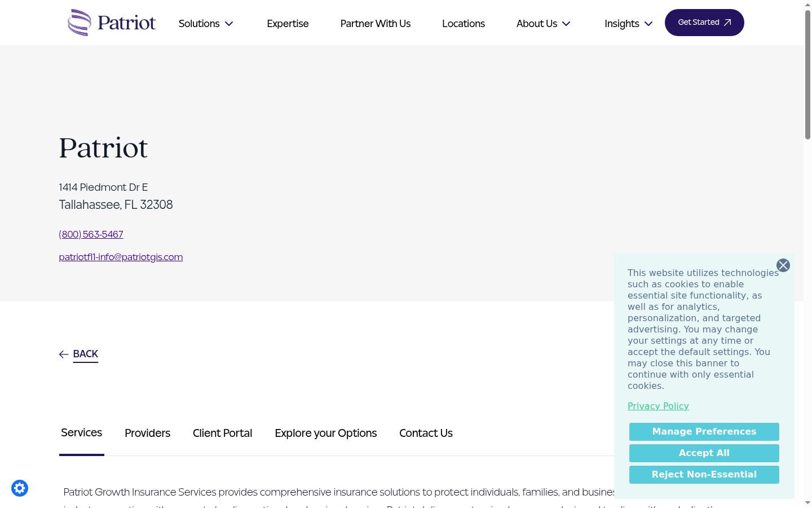This screenshot has height=508, width=812.
Task: Click the scrollbar up arrow
Action: click(x=807, y=5)
